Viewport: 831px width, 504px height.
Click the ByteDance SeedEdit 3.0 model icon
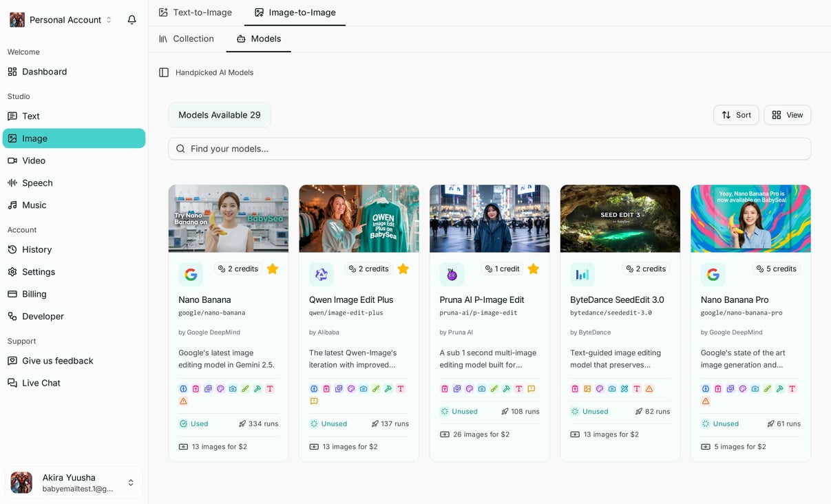(582, 274)
